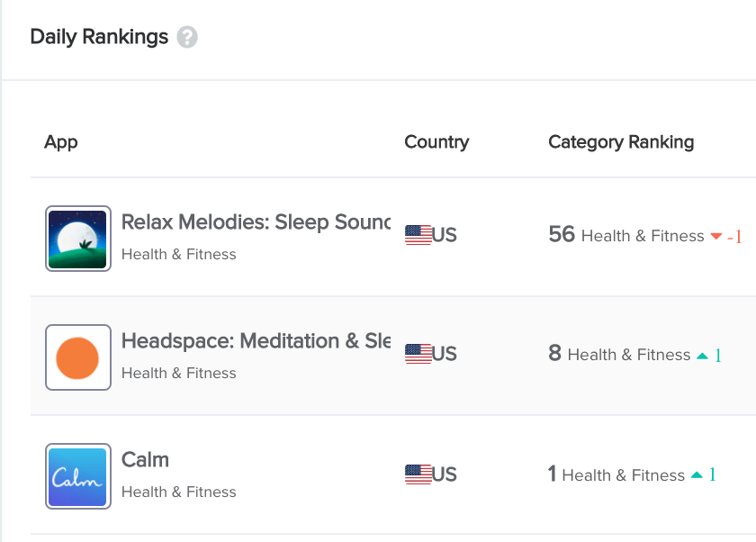Screen dimensions: 756x542
Task: Click the US flag in Relax Melodies row
Action: click(418, 235)
